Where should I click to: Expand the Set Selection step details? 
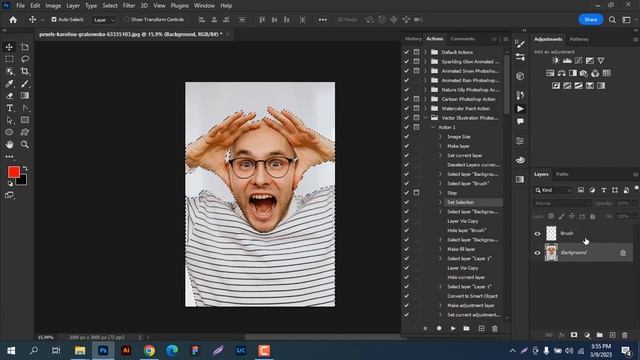coord(440,202)
